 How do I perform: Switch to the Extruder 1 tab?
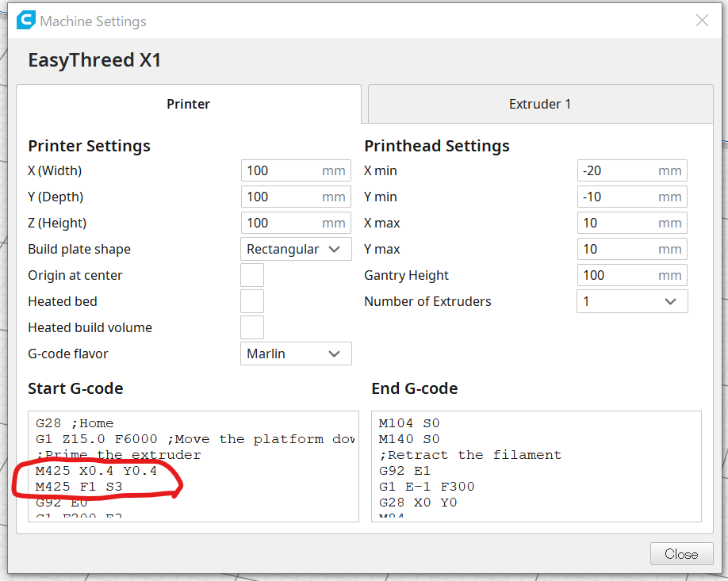pyautogui.click(x=540, y=104)
